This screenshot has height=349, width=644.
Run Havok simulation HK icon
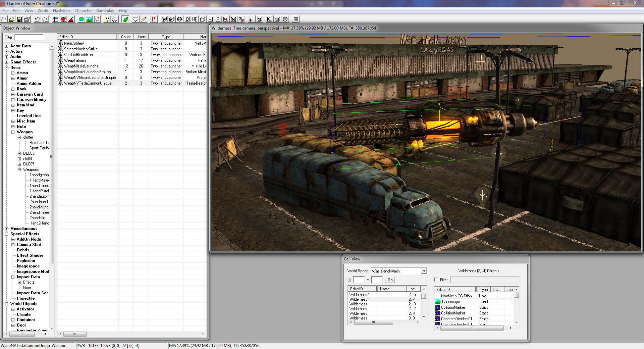[97, 19]
